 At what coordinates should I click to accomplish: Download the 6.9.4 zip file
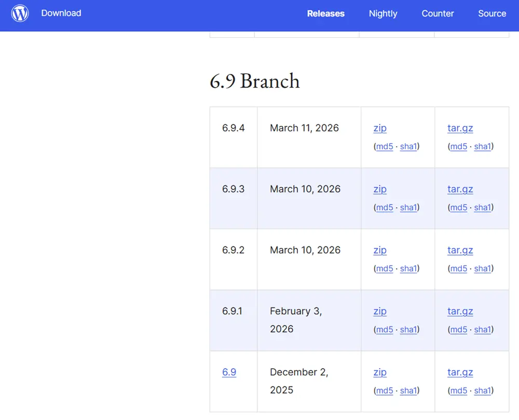coord(380,128)
